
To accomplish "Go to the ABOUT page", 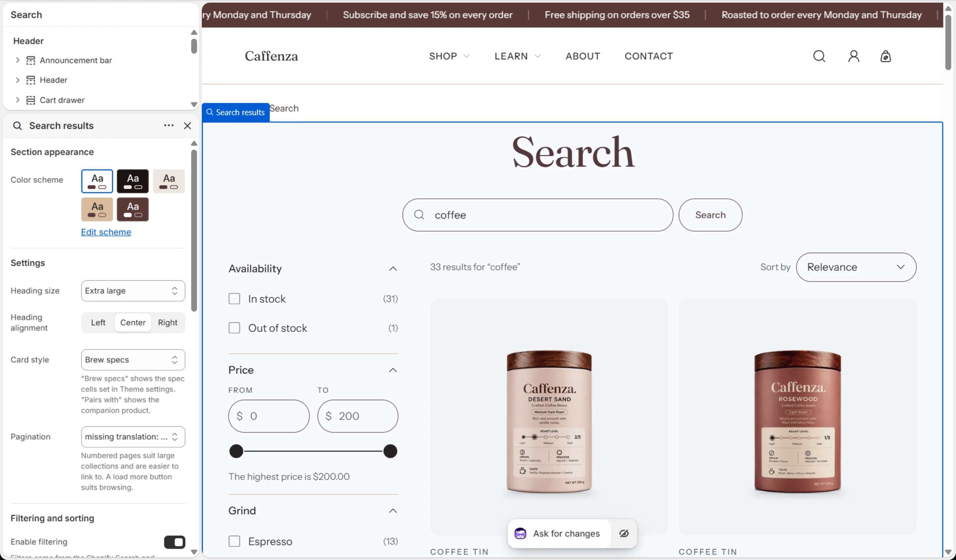I will [x=583, y=56].
